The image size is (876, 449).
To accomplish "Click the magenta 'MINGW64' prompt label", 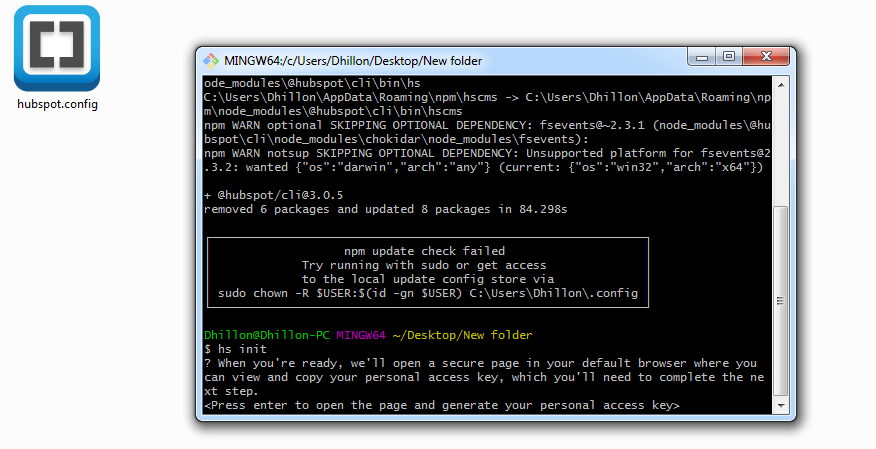I will coord(361,335).
